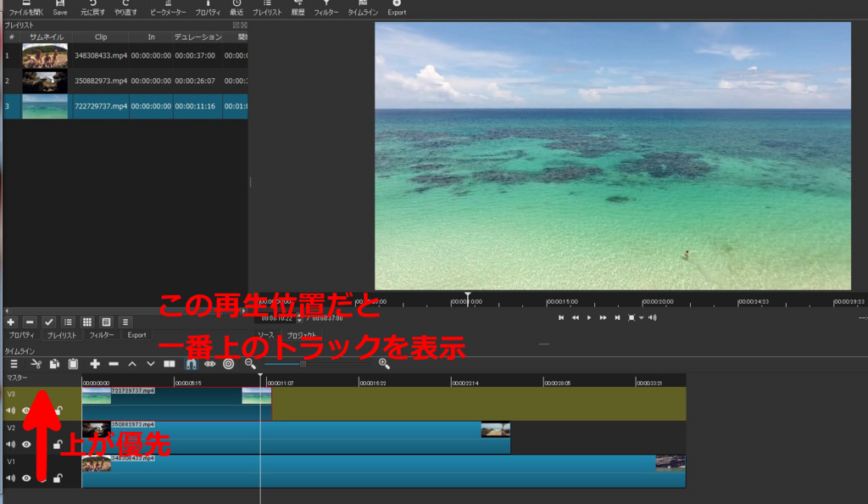Switch to ソース player tab
This screenshot has height=504, width=868.
[x=265, y=335]
